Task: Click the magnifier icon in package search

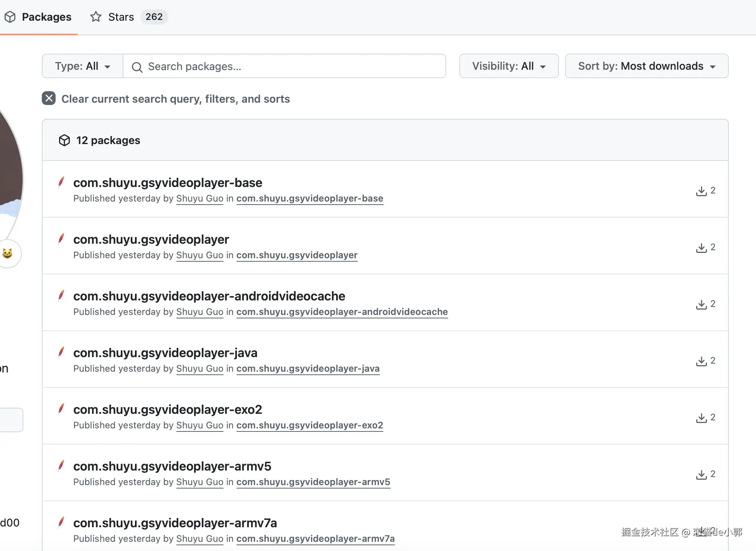Action: tap(137, 67)
